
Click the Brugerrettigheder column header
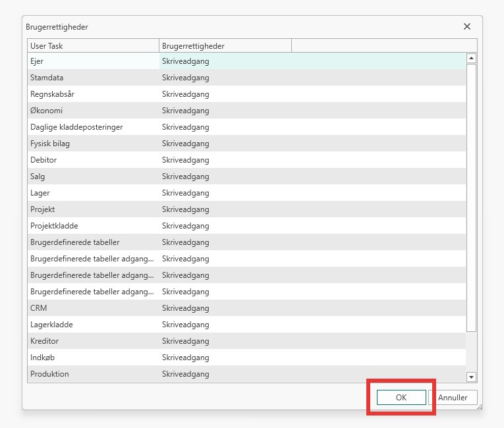225,46
